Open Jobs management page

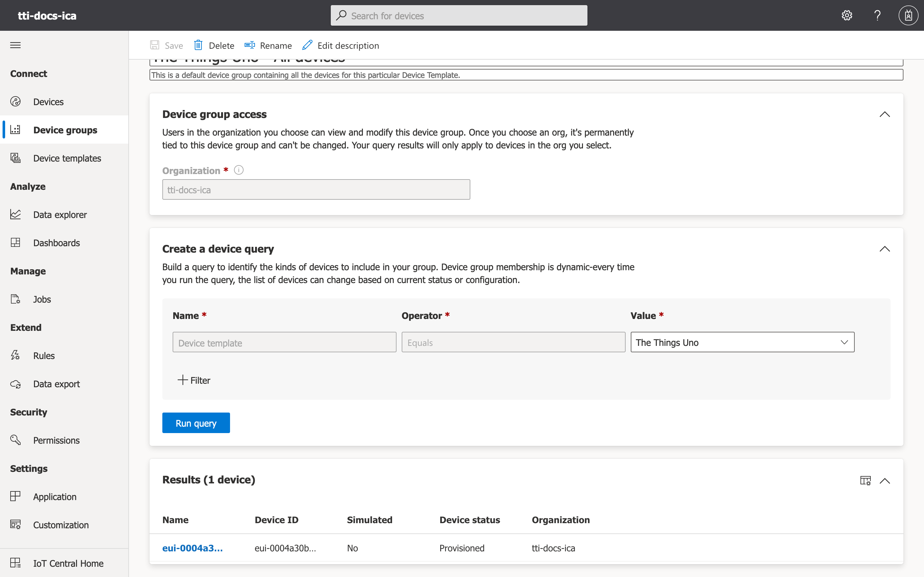point(42,299)
